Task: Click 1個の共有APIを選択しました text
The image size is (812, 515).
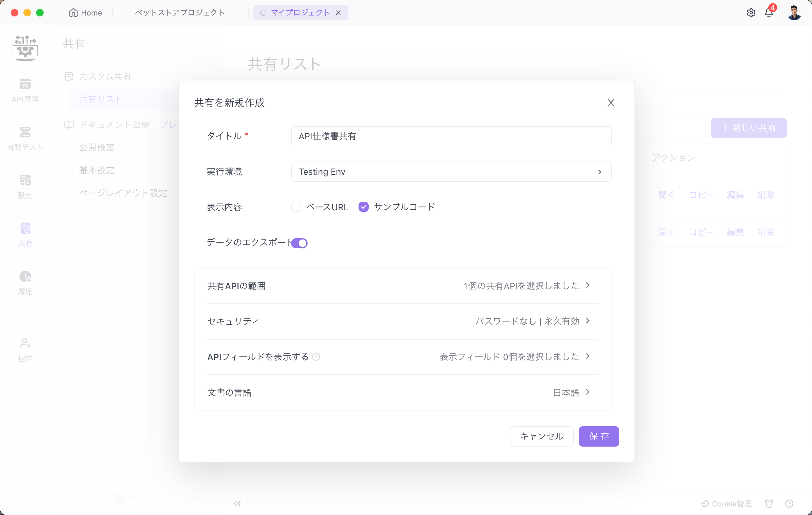Action: pyautogui.click(x=521, y=286)
